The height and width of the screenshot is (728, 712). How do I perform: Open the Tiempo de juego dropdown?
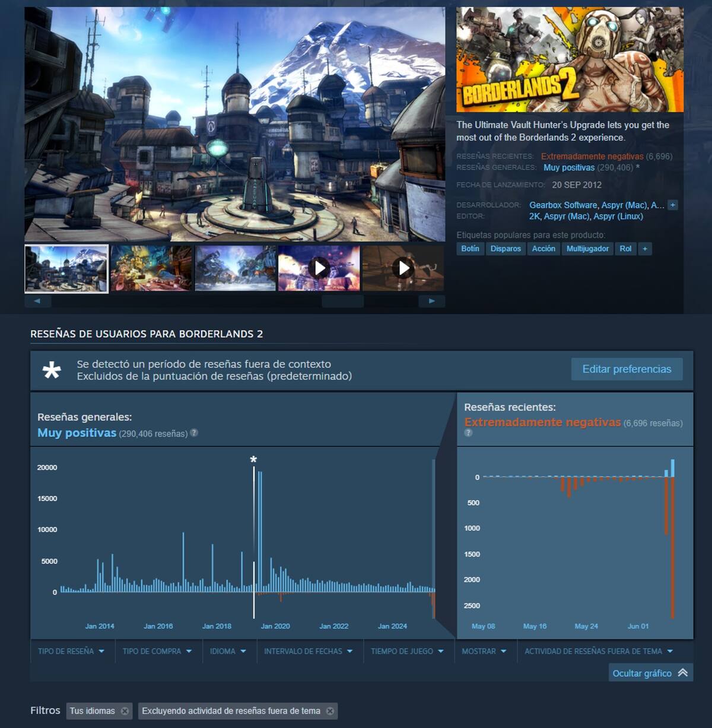[x=408, y=651]
